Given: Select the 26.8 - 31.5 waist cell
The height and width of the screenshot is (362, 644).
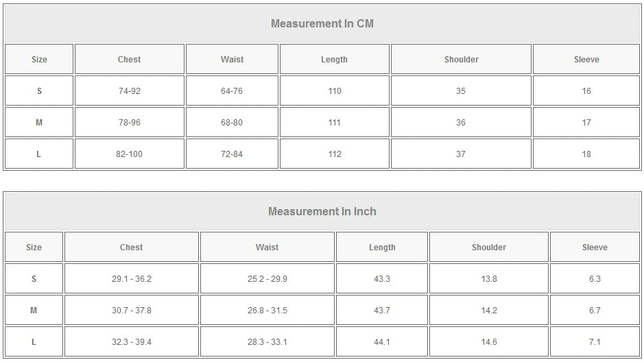Looking at the screenshot, I should coord(267,311).
